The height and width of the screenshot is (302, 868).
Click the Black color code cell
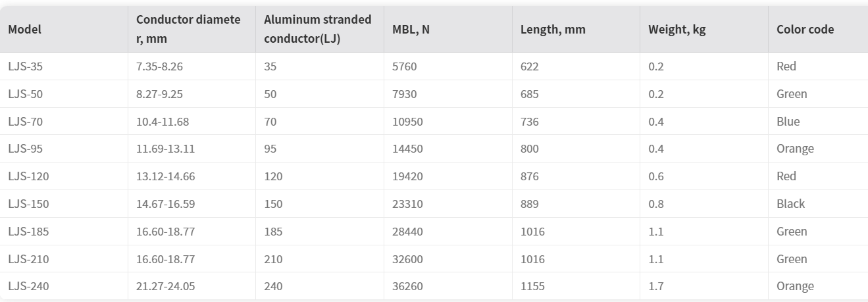point(790,204)
